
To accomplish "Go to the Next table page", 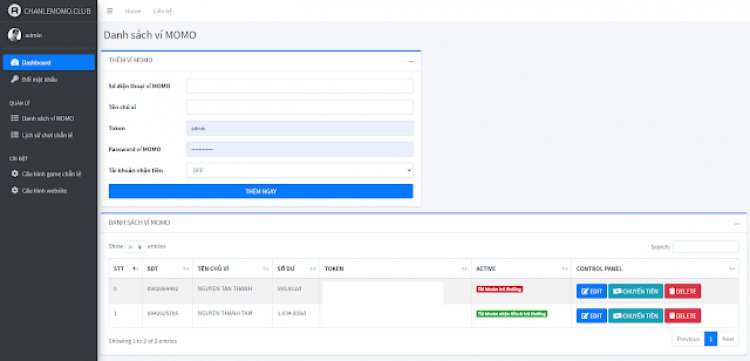I will pyautogui.click(x=728, y=339).
